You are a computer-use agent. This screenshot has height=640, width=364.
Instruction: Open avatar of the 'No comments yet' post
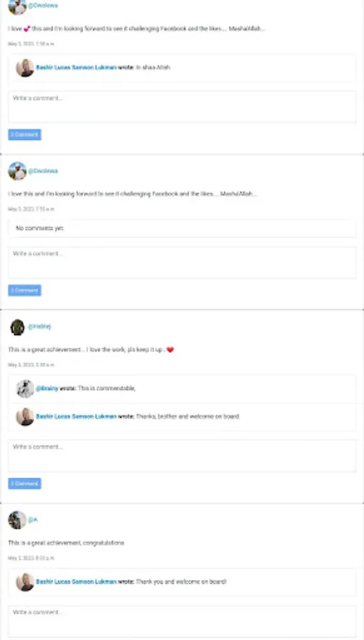tap(17, 171)
